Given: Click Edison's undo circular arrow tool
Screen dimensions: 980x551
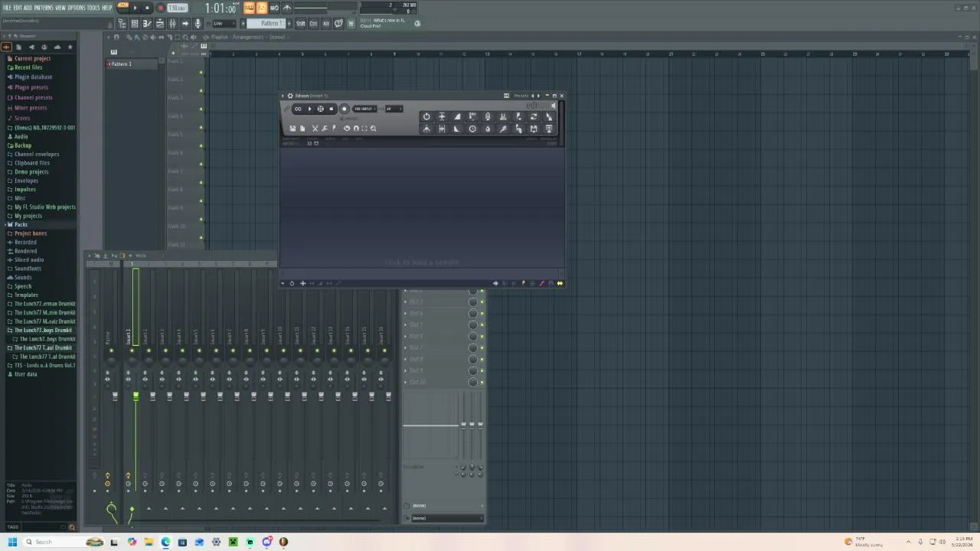Looking at the screenshot, I should tap(426, 116).
